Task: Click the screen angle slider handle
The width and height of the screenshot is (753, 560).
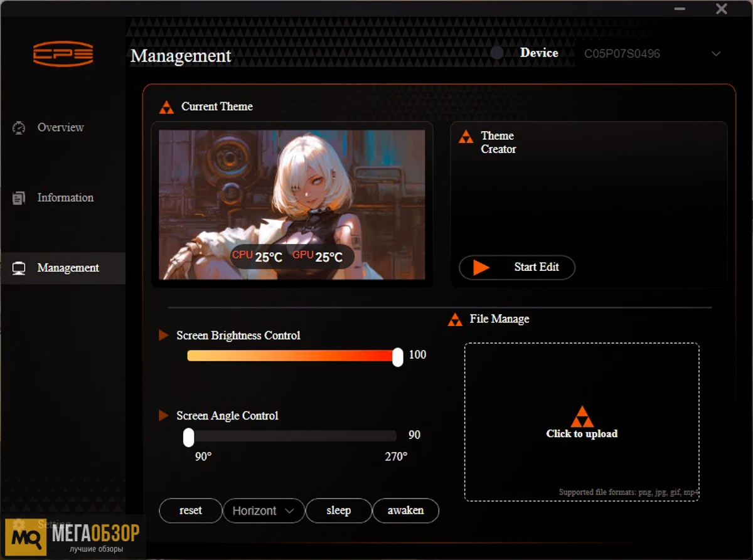Action: pyautogui.click(x=188, y=437)
